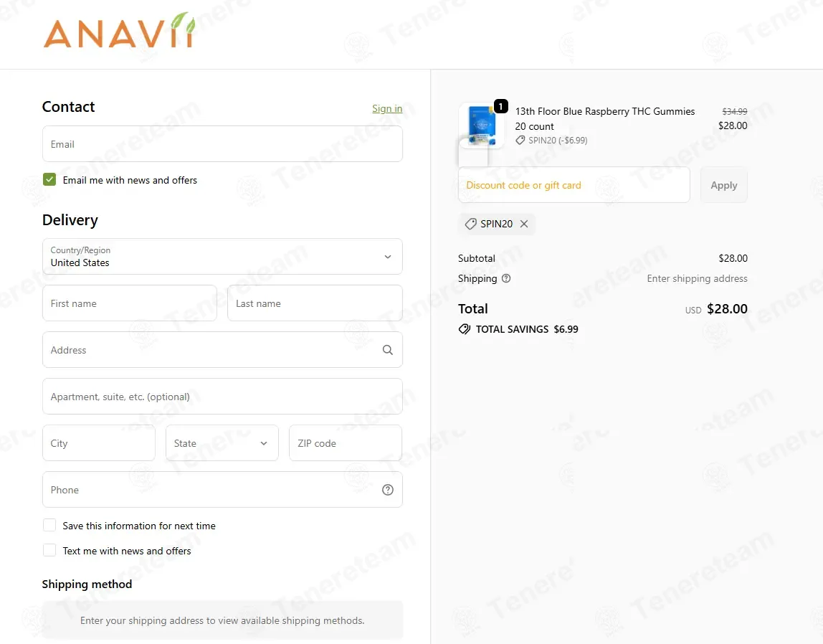Uncheck Email me with news and offers
Viewport: 823px width, 644px height.
click(49, 179)
